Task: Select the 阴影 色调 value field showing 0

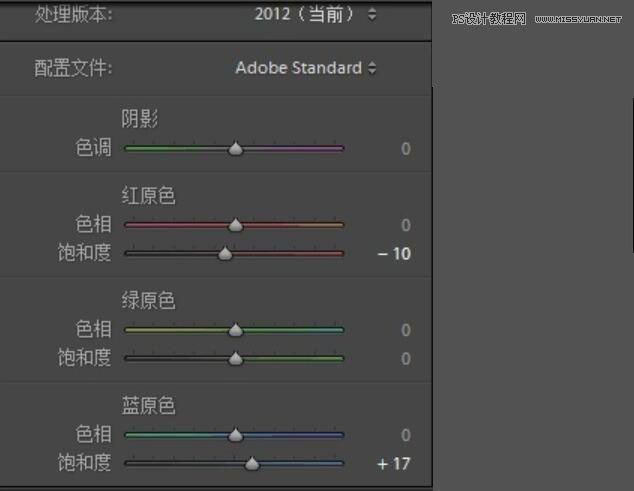Action: coord(405,149)
